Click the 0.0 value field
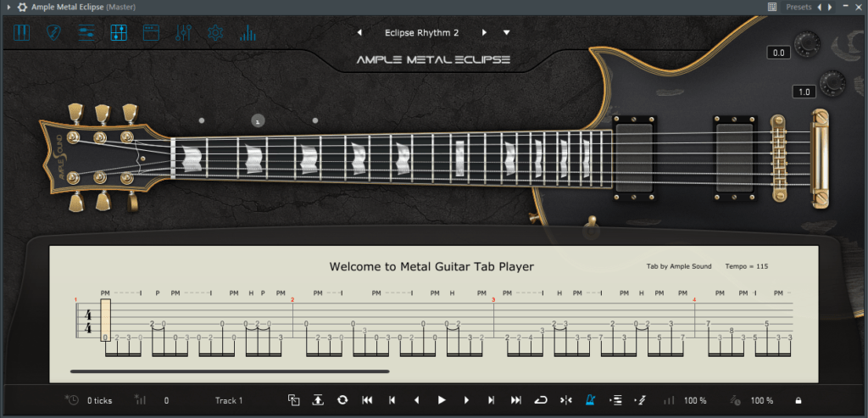The height and width of the screenshot is (418, 868). coord(778,53)
